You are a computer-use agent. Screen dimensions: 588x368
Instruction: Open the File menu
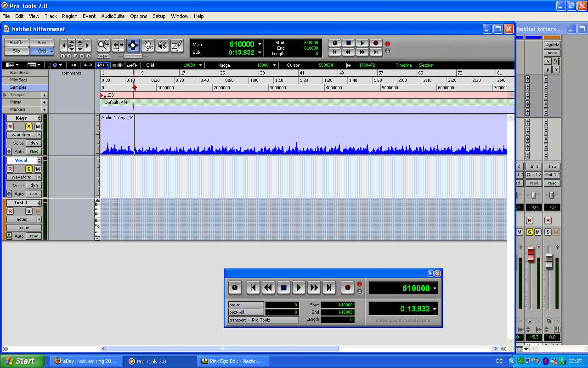pyautogui.click(x=6, y=16)
